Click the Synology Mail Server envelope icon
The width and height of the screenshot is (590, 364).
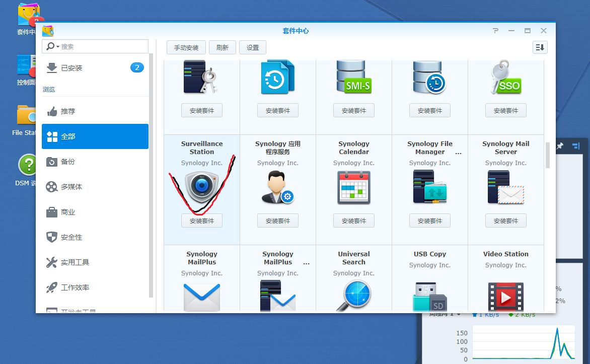click(505, 187)
